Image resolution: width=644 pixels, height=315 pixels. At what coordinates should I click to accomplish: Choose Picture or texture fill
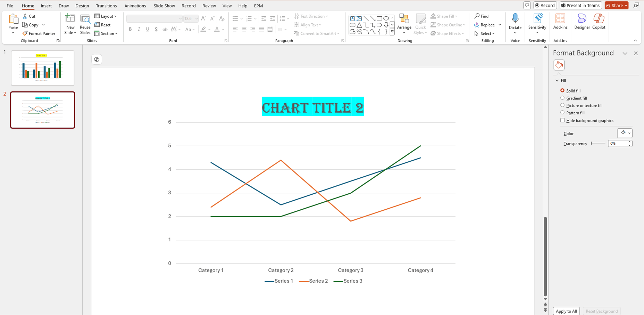click(581, 105)
